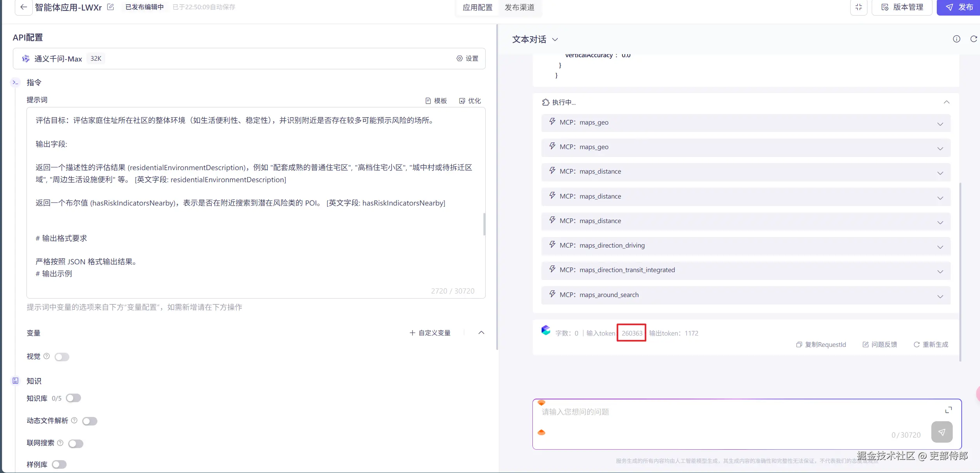
Task: Click lightning icon of maps_around_search row
Action: pos(552,294)
